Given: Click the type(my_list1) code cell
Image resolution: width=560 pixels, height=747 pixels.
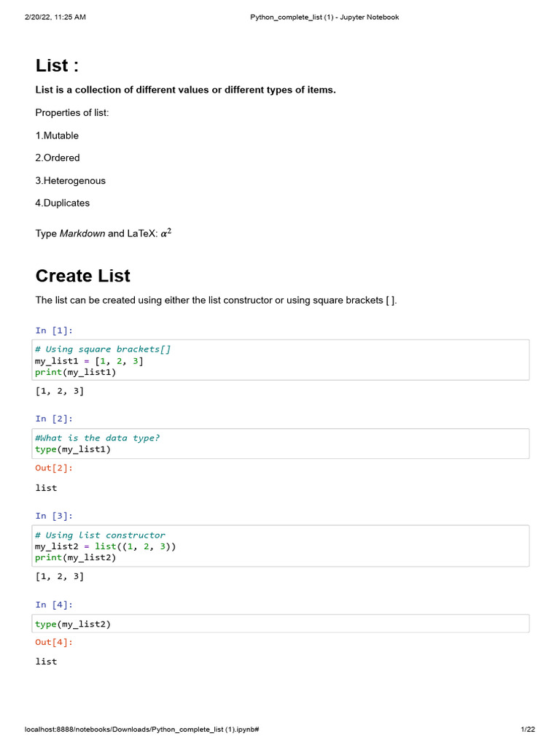Looking at the screenshot, I should pos(281,444).
